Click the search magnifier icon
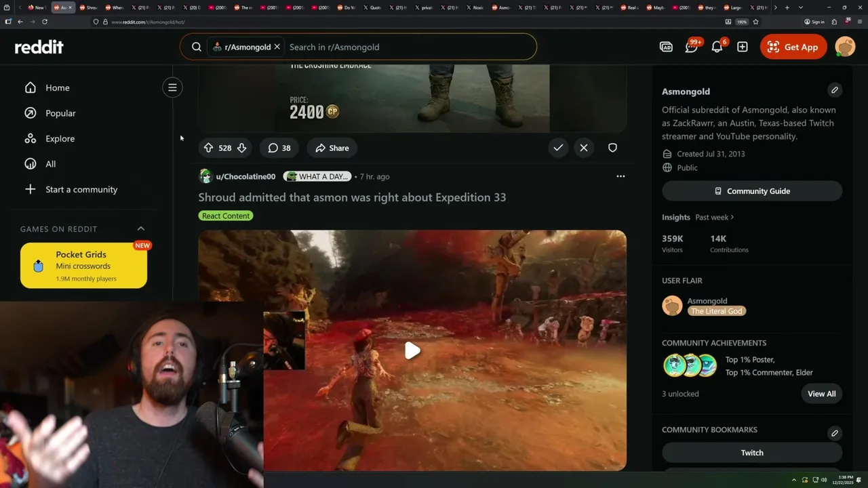 point(197,47)
